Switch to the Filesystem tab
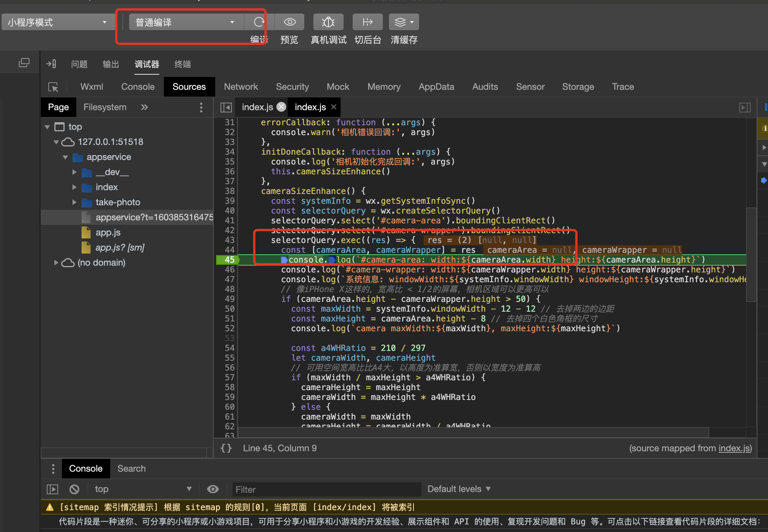This screenshot has height=532, width=768. 105,107
